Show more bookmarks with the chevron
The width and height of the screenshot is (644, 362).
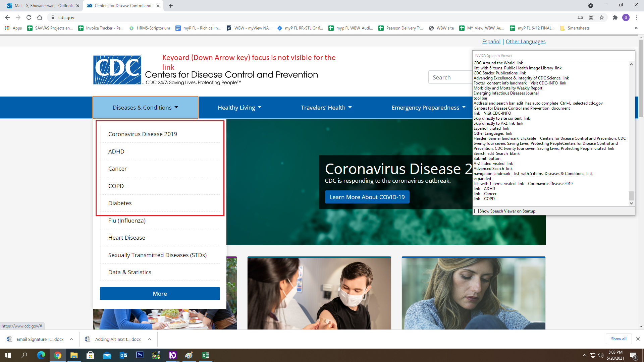(636, 28)
